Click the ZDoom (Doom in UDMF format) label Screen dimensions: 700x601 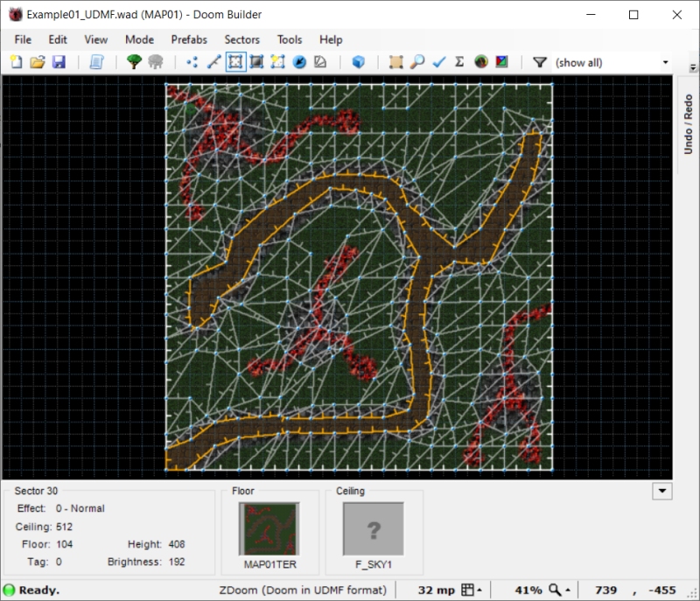coord(303,590)
